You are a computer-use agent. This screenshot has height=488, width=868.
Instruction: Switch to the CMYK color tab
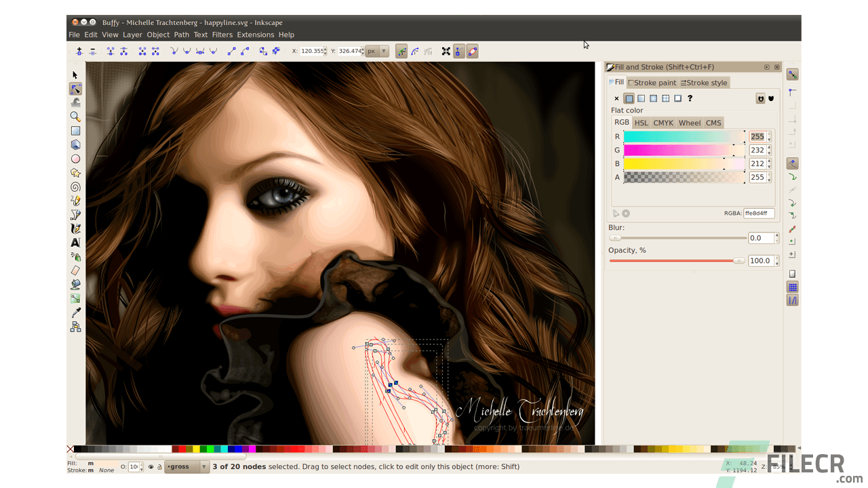coord(663,123)
